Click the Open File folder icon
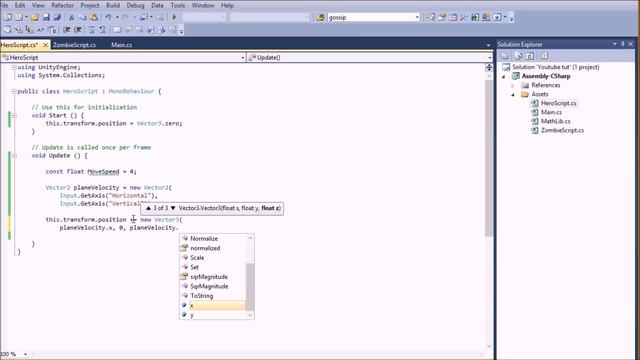640x360 pixels. point(35,17)
